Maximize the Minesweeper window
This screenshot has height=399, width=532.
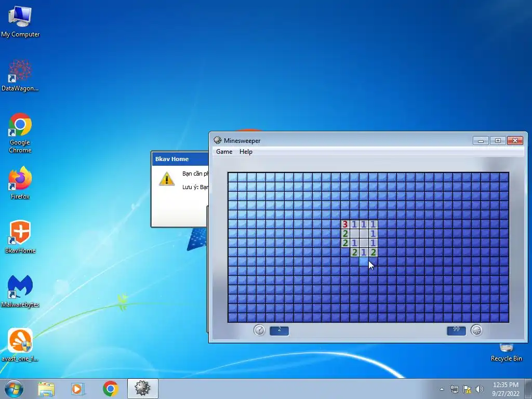(x=498, y=140)
